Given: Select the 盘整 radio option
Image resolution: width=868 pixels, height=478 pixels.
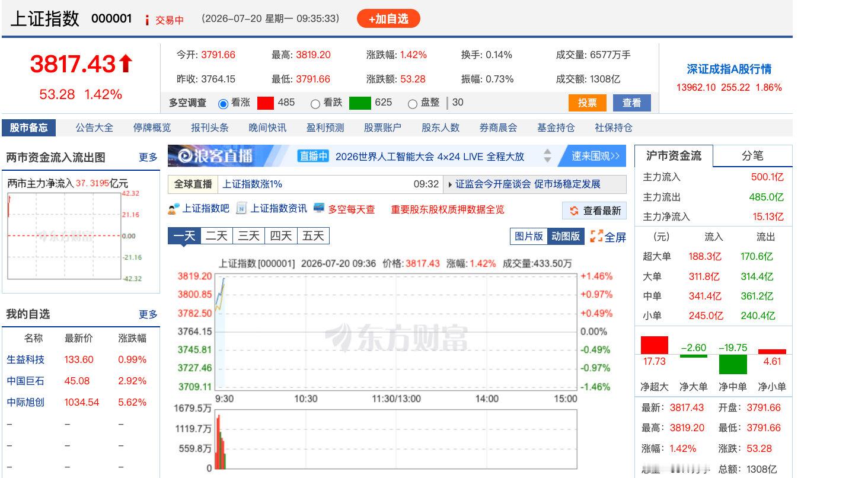Looking at the screenshot, I should click(x=413, y=104).
